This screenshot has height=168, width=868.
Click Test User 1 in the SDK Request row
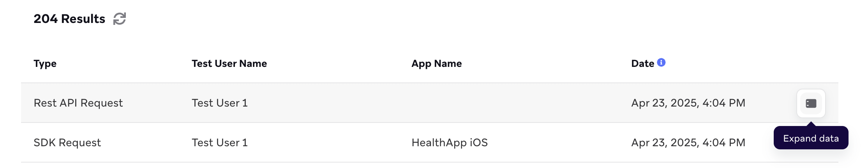tap(219, 143)
